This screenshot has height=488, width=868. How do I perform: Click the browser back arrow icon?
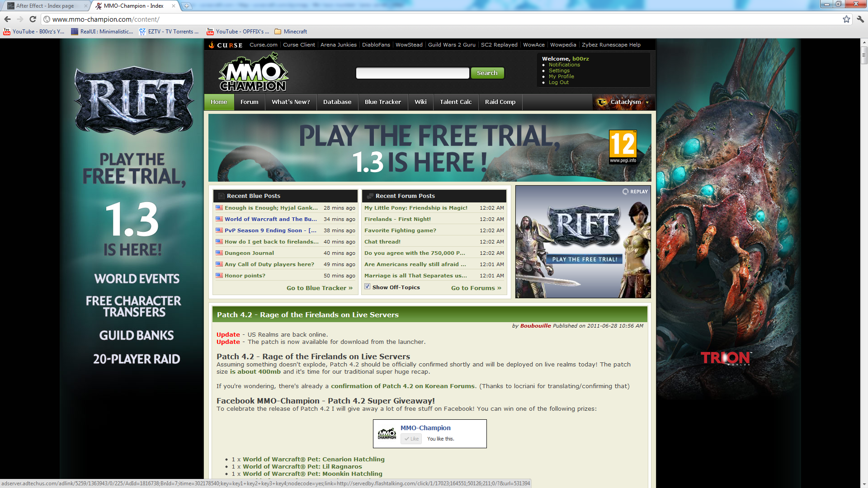click(x=7, y=19)
